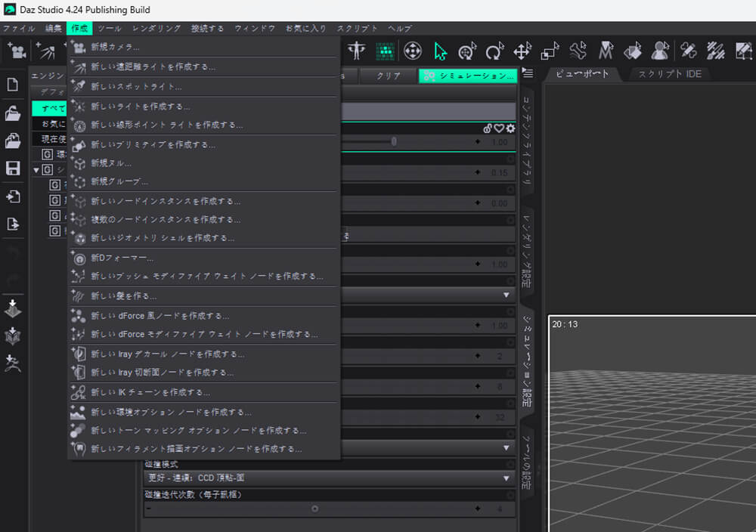Click the New Distant Light toolbar icon
The width and height of the screenshot is (756, 532).
point(46,51)
